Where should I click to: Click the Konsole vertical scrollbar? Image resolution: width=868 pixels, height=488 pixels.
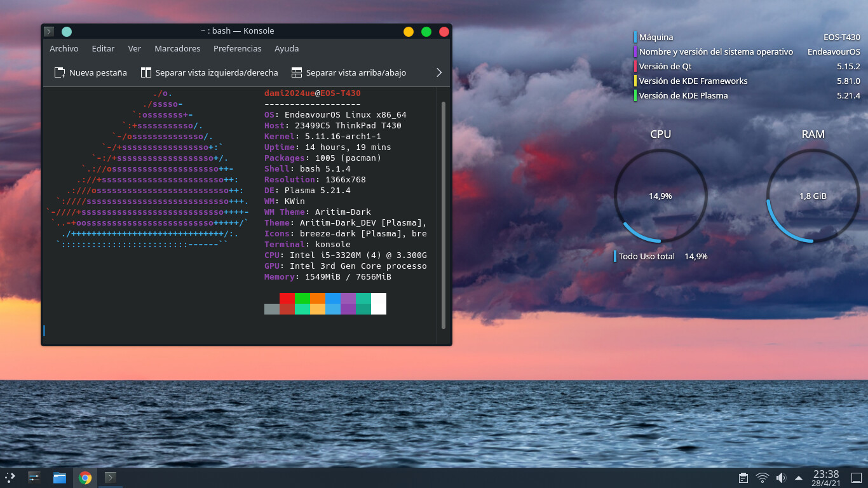click(x=443, y=215)
